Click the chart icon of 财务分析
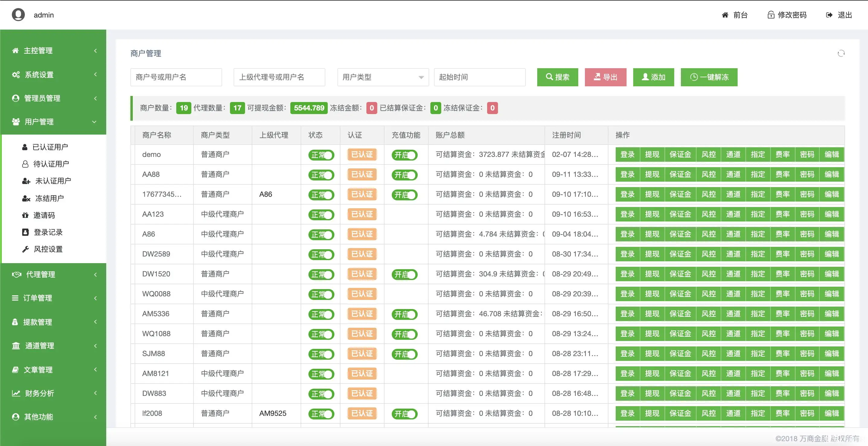 tap(16, 393)
